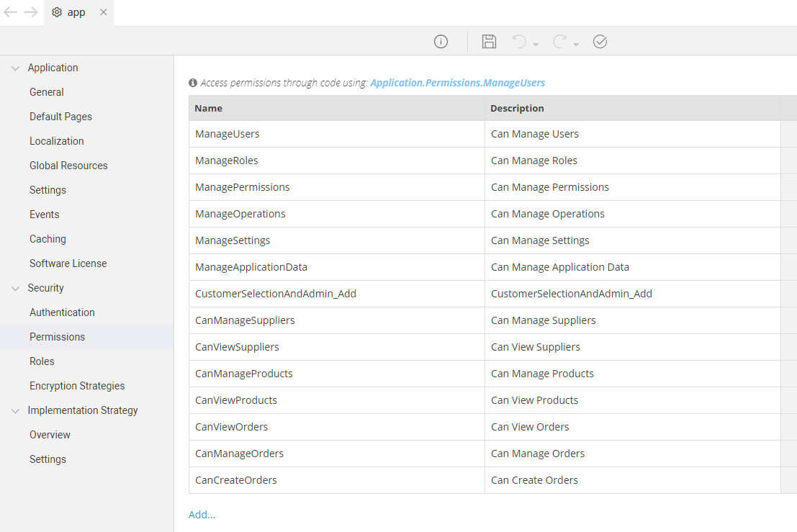The width and height of the screenshot is (797, 532).
Task: Click the Redo arrow icon
Action: (559, 42)
